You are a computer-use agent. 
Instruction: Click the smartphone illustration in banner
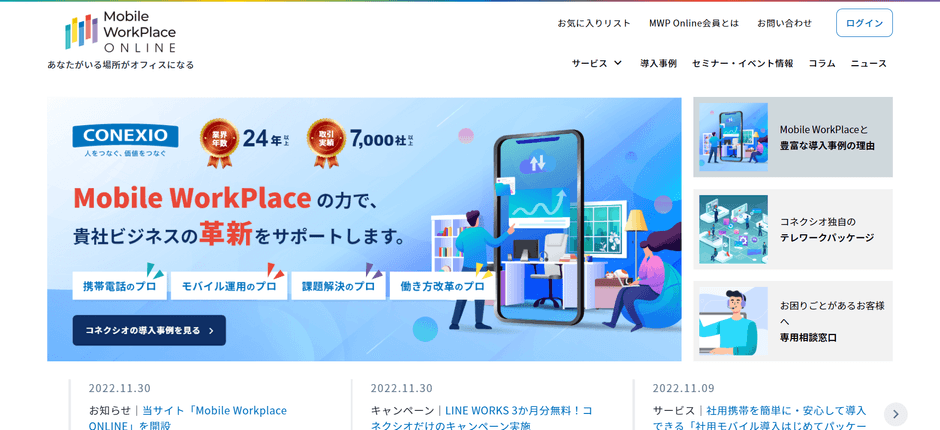click(x=538, y=227)
